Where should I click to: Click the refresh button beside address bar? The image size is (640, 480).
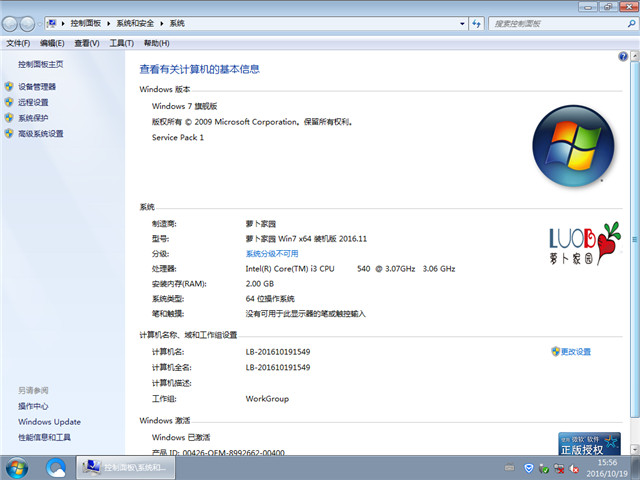(476, 24)
